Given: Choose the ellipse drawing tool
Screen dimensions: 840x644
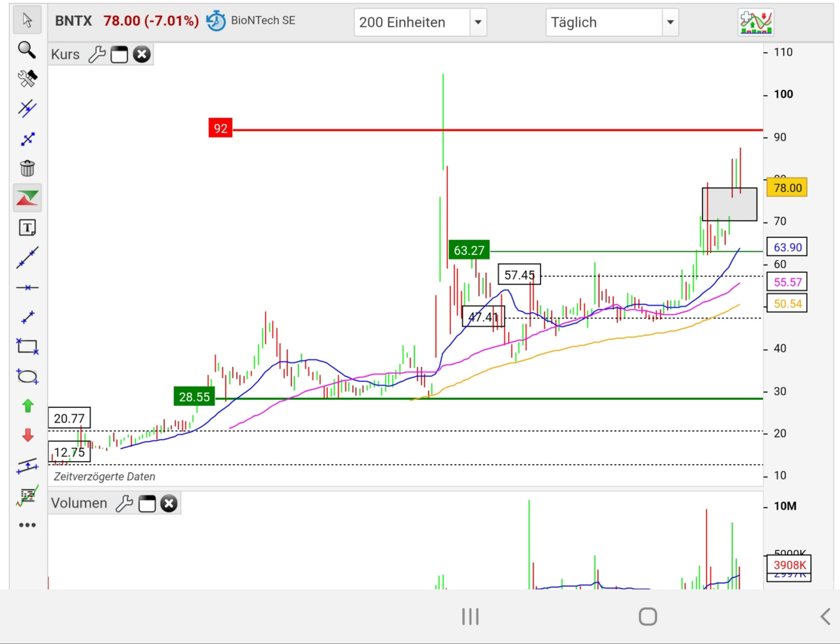Looking at the screenshot, I should 27,376.
